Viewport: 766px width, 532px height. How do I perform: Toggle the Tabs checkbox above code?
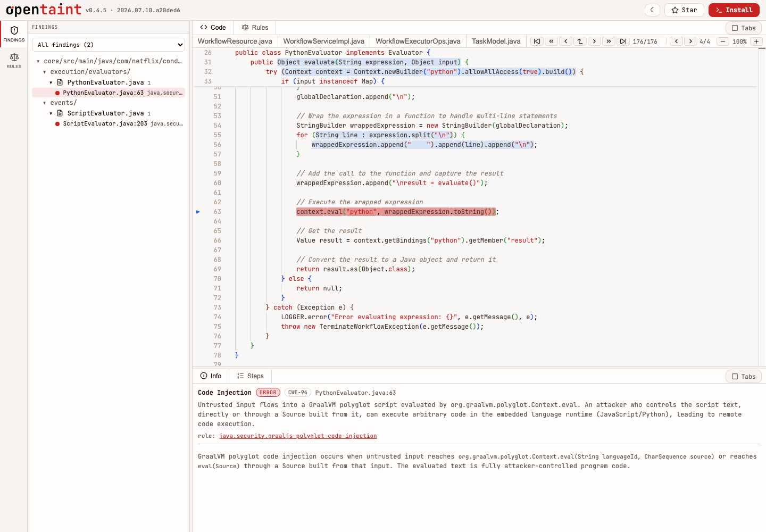(x=744, y=28)
